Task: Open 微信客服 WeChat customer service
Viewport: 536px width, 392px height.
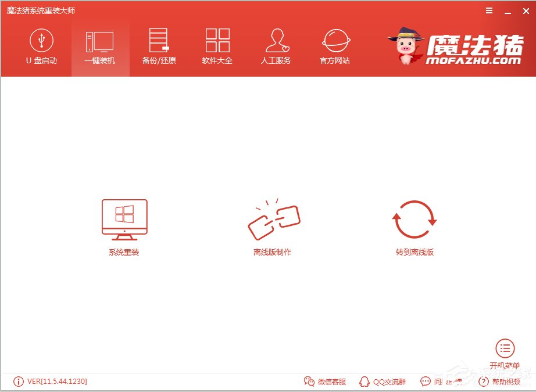Action: tap(325, 382)
